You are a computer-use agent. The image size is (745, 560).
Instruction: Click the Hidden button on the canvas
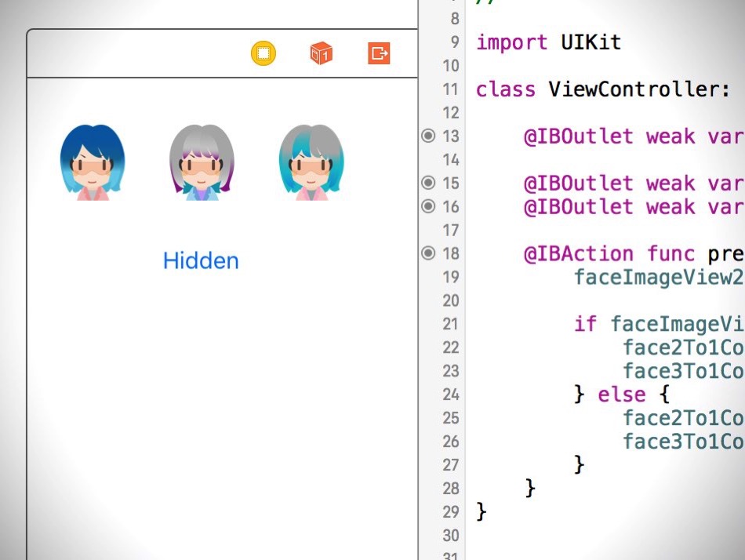[201, 261]
